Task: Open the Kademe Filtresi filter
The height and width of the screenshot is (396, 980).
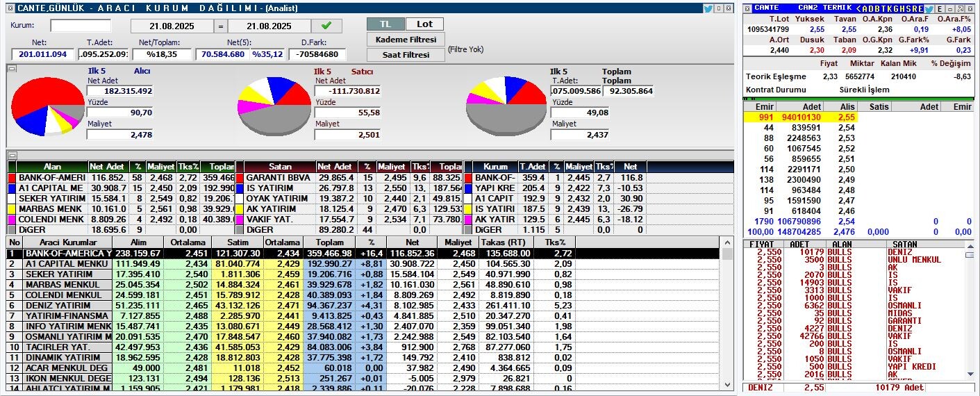Action: click(x=406, y=40)
